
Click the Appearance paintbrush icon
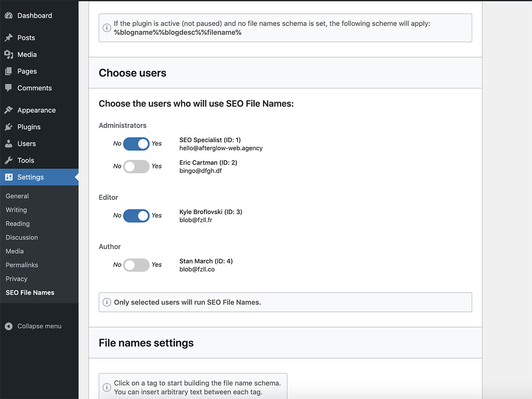9,110
